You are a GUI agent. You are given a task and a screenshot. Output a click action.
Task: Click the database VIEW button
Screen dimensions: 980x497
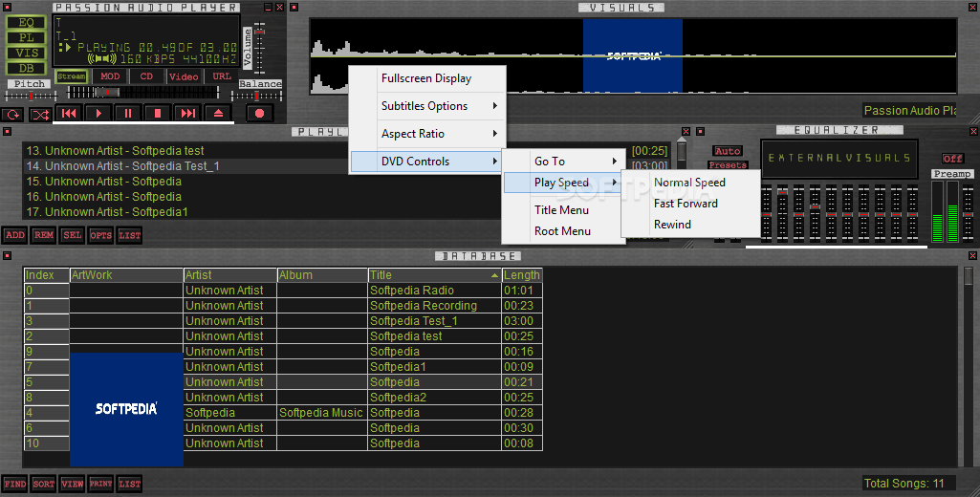point(73,484)
